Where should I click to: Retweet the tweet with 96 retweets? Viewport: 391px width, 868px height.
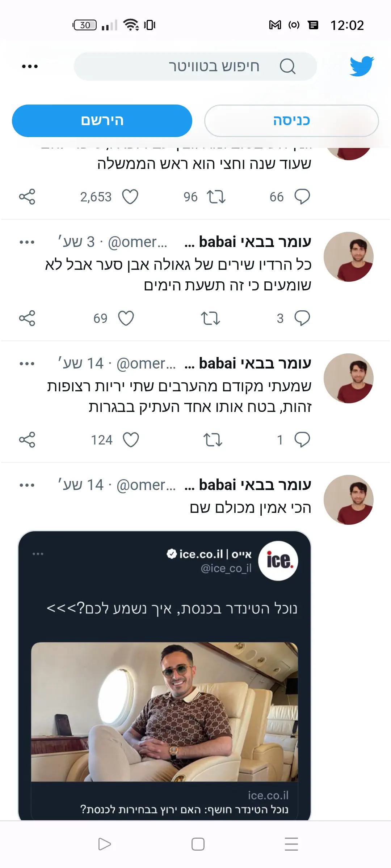[x=216, y=197]
